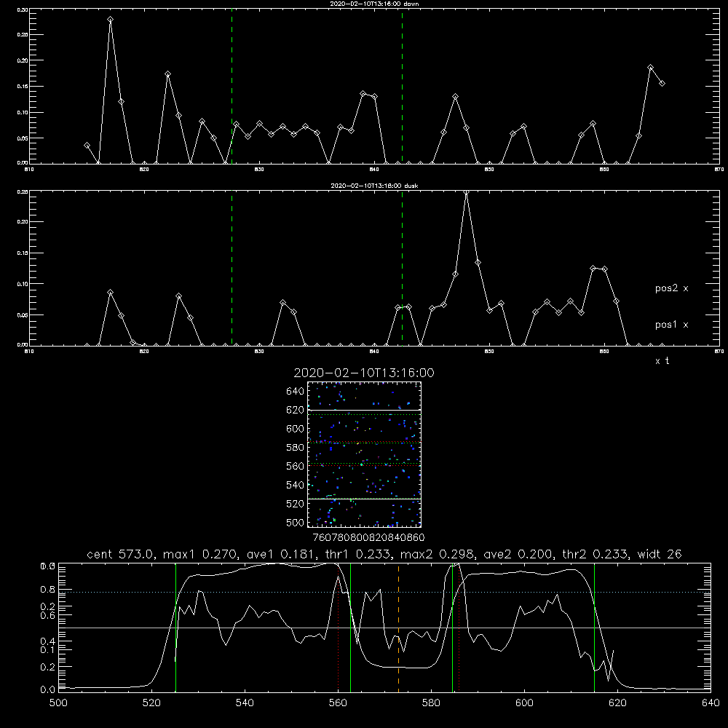
Task: Click bottom plot x-axis label 520
Action: [151, 703]
